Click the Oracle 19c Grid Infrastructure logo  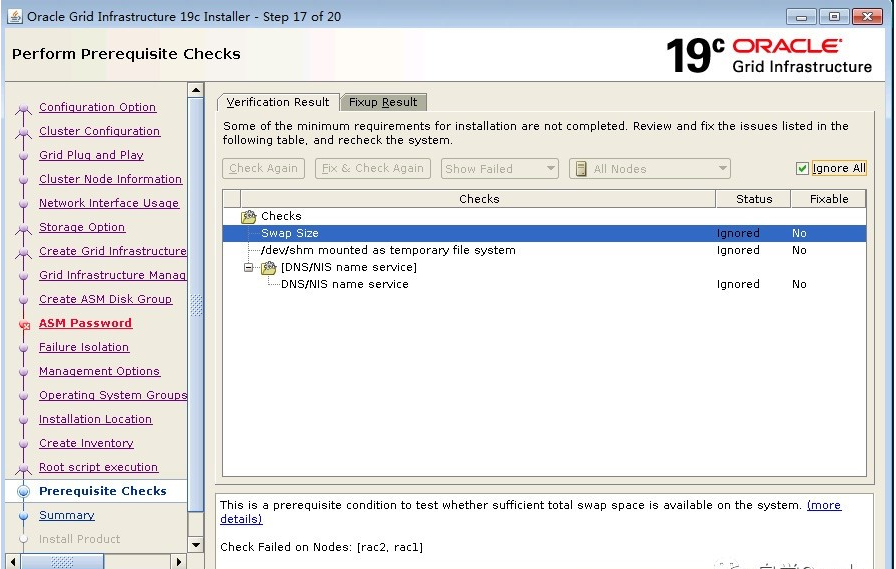(769, 56)
